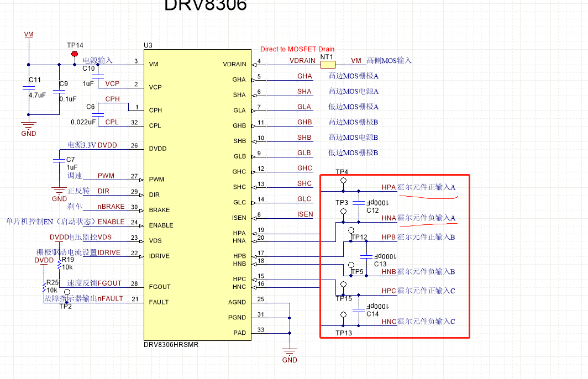Select the GHA net label

coord(305,76)
